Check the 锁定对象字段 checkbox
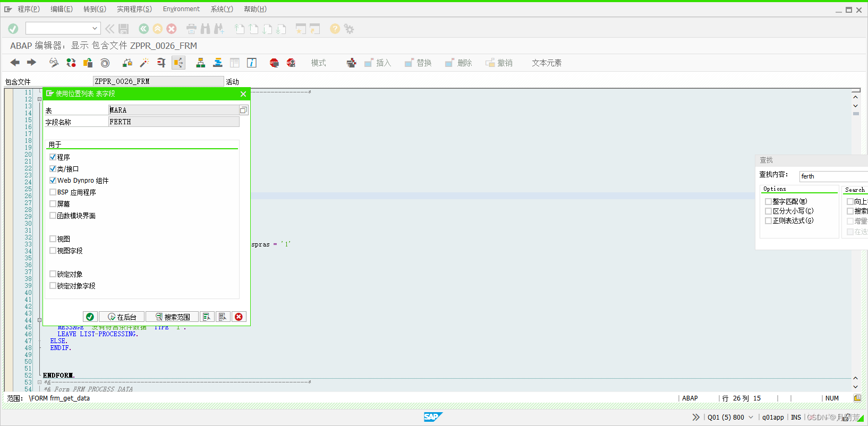Viewport: 868px width, 426px height. [x=53, y=285]
